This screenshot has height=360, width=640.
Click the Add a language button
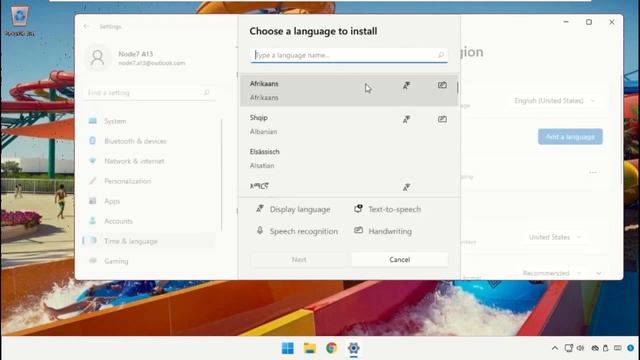pyautogui.click(x=570, y=137)
